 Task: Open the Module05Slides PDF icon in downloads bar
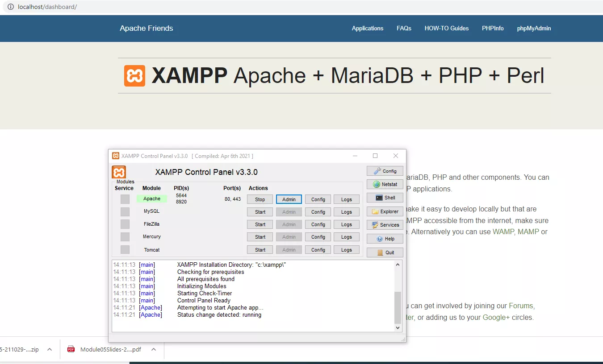click(x=71, y=349)
